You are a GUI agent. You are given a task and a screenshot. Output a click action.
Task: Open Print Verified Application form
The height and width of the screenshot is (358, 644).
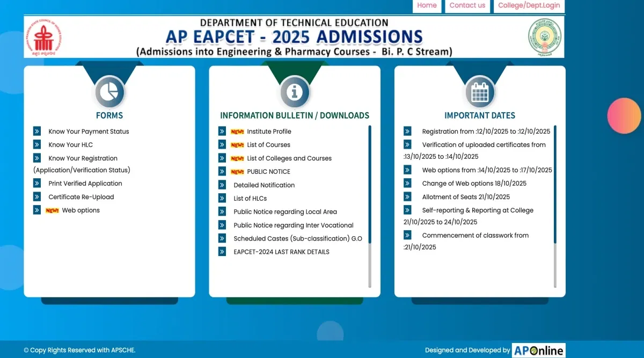click(85, 184)
